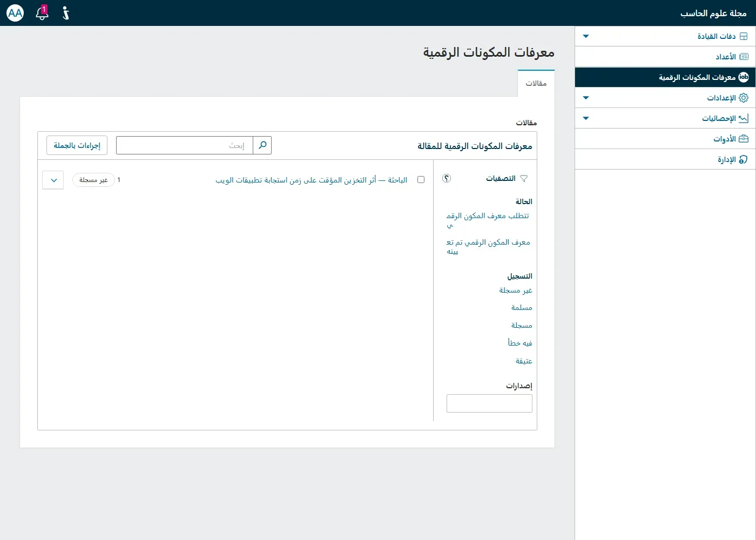
Task: Click the الأدوات toolbox icon
Action: 744,139
